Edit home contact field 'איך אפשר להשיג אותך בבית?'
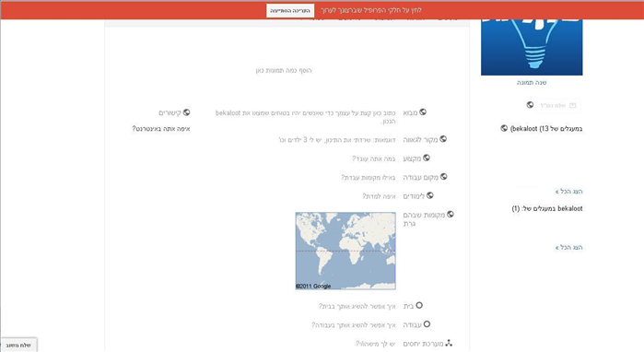Viewport: 644px width, 352px height. point(357,306)
